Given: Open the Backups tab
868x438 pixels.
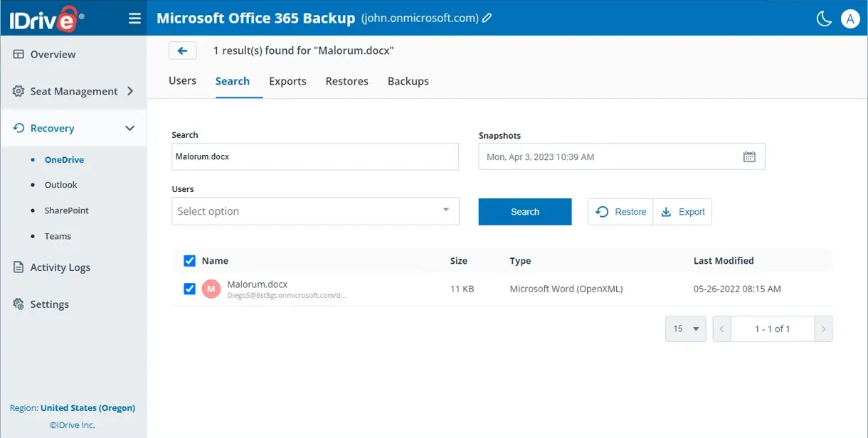Looking at the screenshot, I should (x=408, y=81).
